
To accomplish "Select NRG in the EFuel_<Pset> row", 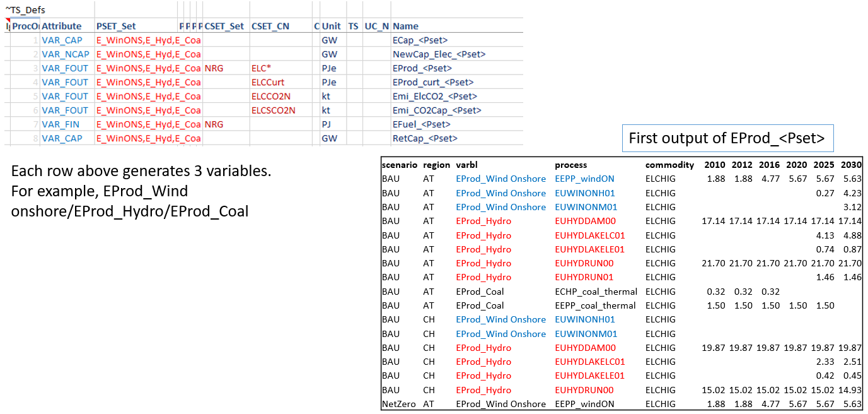I will point(214,124).
